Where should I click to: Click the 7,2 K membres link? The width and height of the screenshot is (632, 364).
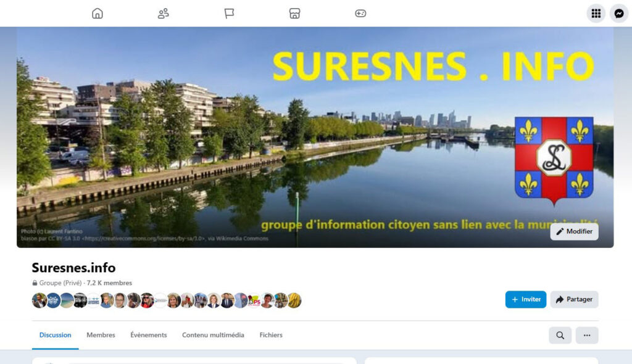pos(109,283)
